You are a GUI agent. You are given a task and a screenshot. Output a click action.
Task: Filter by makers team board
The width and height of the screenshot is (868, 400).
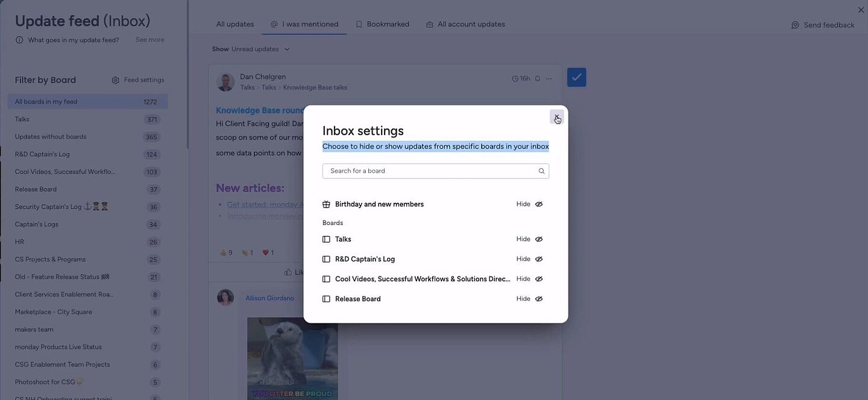(x=87, y=329)
